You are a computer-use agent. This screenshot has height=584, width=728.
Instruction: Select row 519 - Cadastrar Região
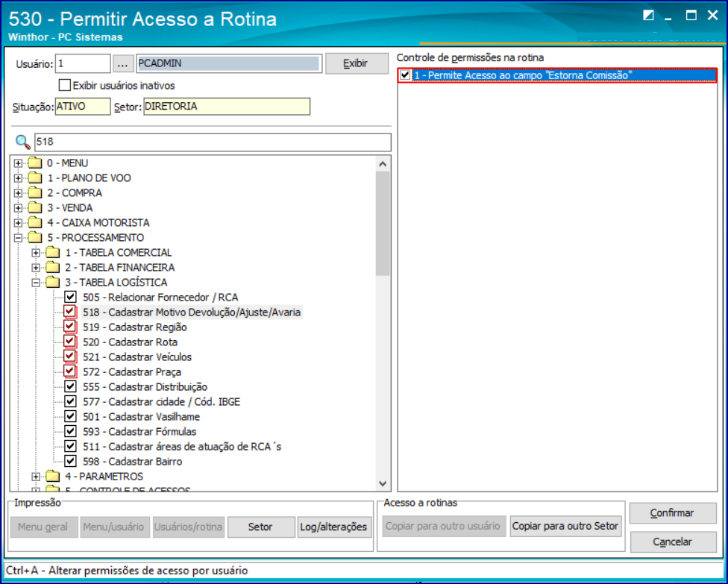coord(135,327)
